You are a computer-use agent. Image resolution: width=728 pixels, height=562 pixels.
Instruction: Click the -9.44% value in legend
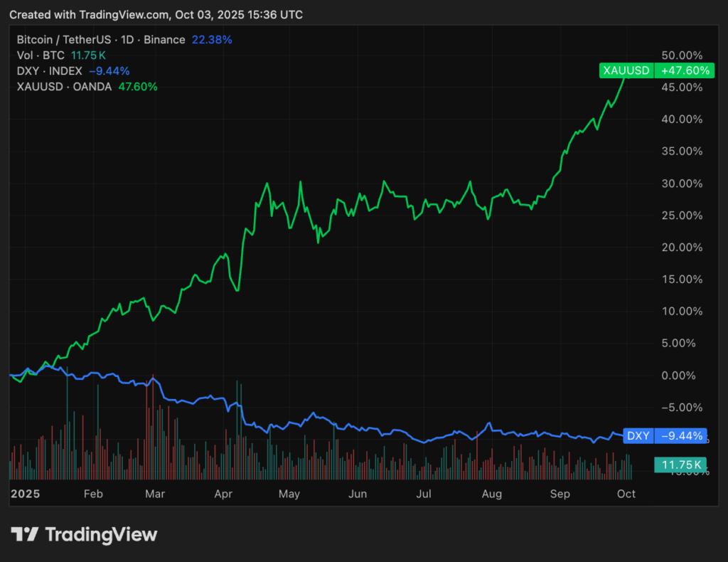pyautogui.click(x=109, y=71)
